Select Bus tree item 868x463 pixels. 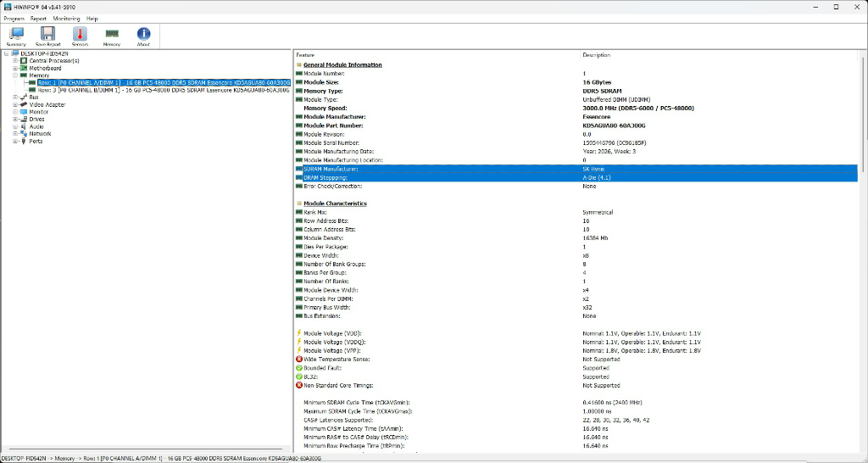(34, 97)
